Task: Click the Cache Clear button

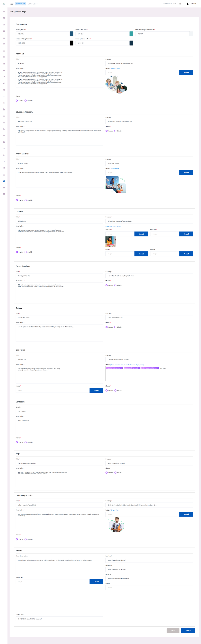Action: [21, 4]
